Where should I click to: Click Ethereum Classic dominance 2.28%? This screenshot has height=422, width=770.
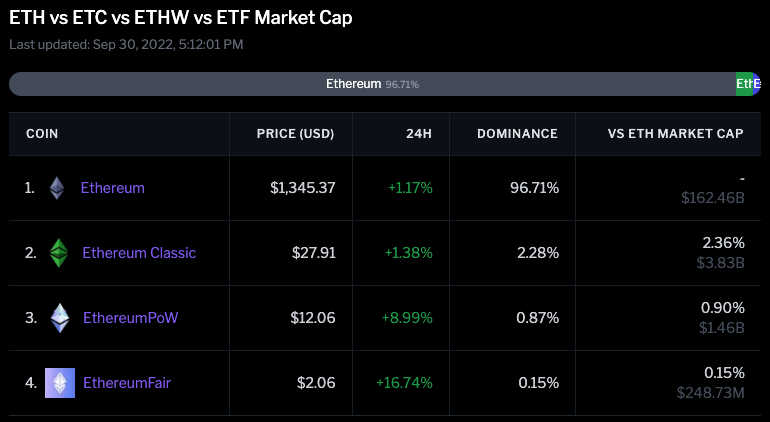[538, 252]
